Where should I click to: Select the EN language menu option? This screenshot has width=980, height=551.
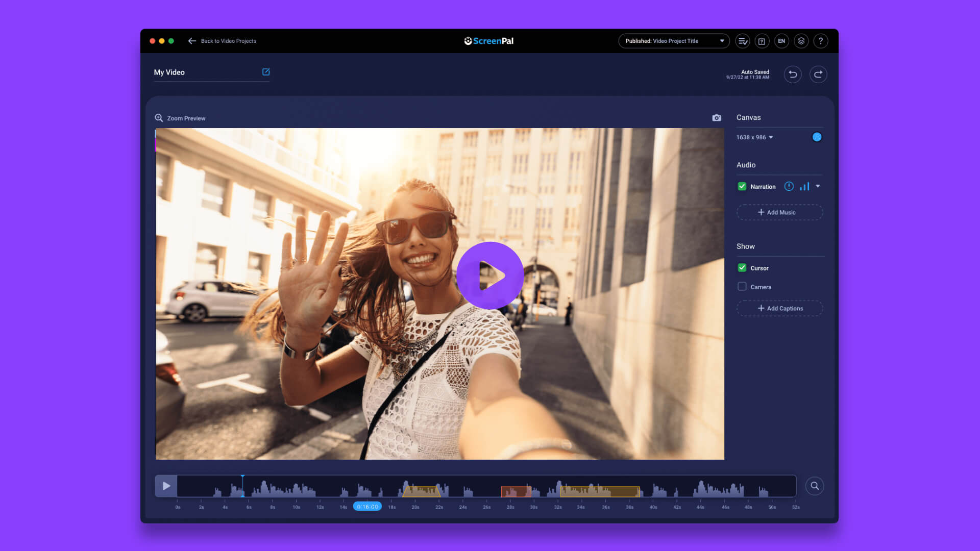point(781,41)
